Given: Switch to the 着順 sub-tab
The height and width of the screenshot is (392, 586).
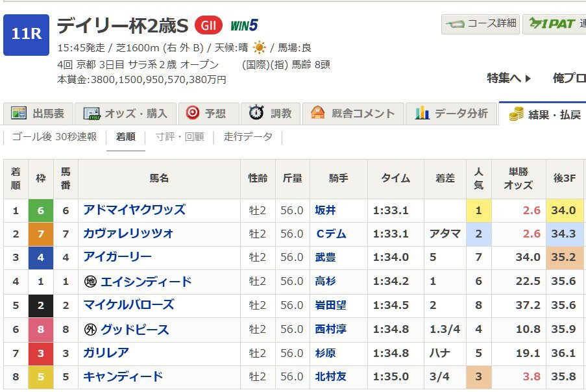Looking at the screenshot, I should pos(126,138).
